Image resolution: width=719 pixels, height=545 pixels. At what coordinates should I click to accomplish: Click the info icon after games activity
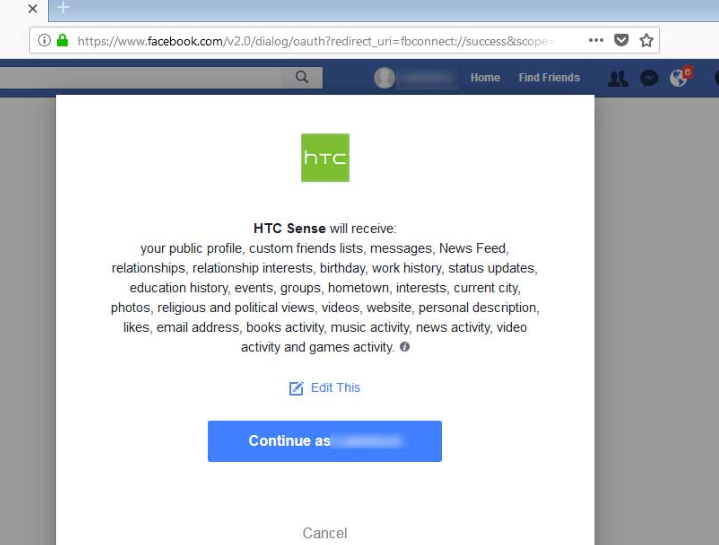tap(404, 347)
